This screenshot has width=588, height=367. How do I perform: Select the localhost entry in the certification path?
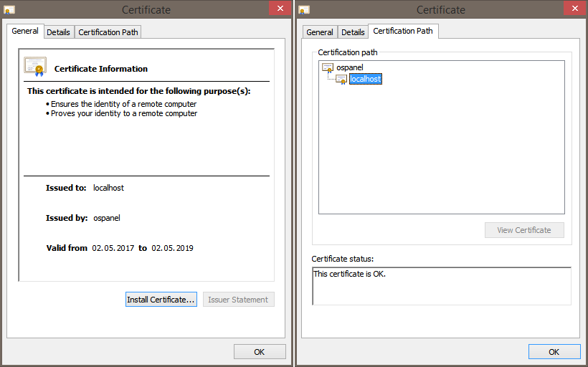point(365,79)
